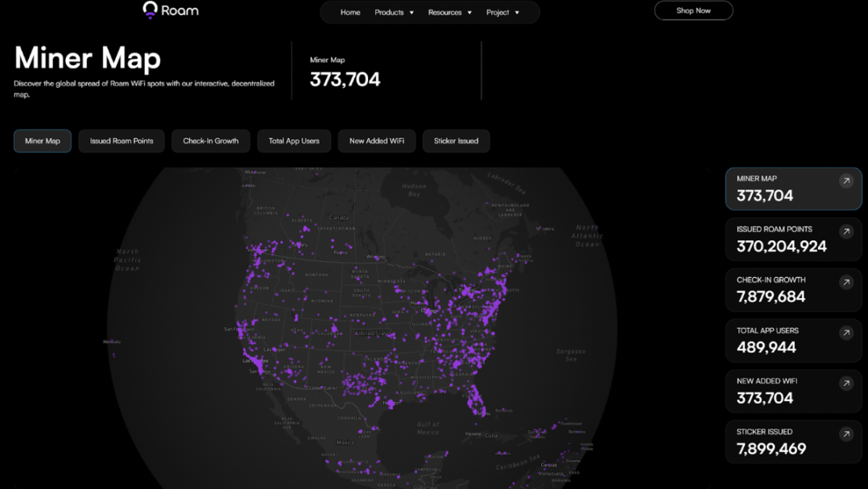Open arrow icon on New Added WiFi card
This screenshot has width=868, height=489.
tap(845, 383)
